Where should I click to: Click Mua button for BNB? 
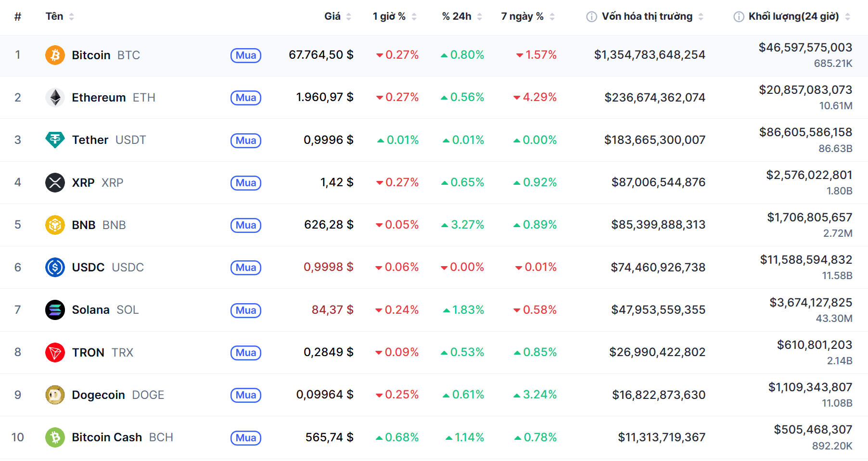246,225
